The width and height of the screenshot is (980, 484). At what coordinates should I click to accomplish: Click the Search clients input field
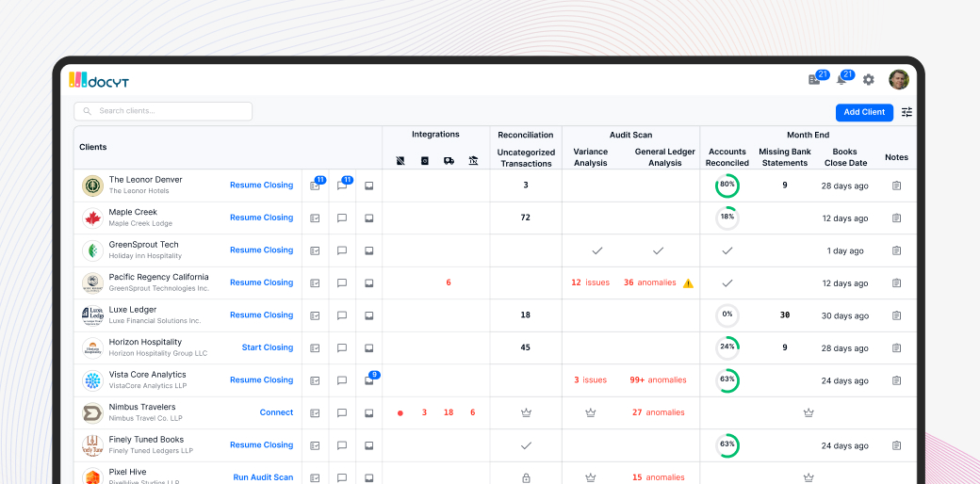(x=163, y=111)
